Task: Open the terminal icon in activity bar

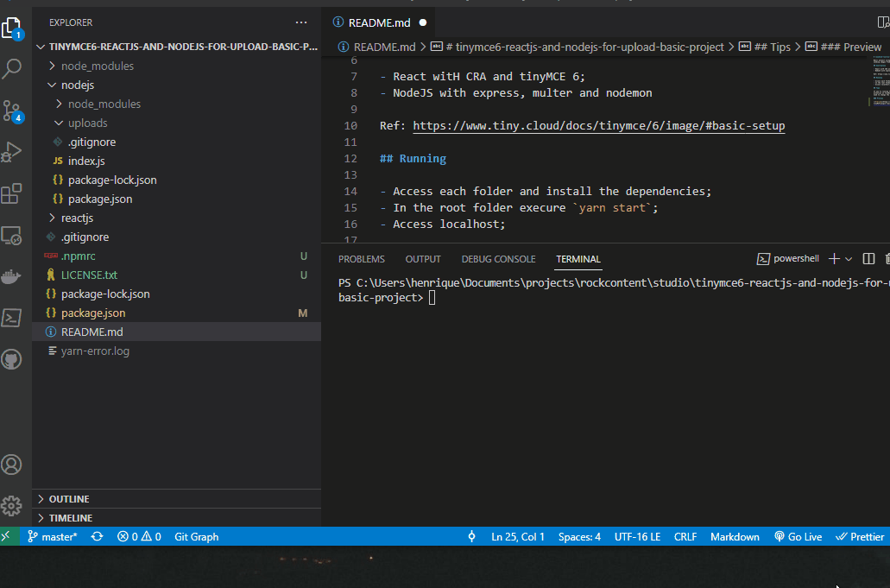Action: click(x=11, y=318)
